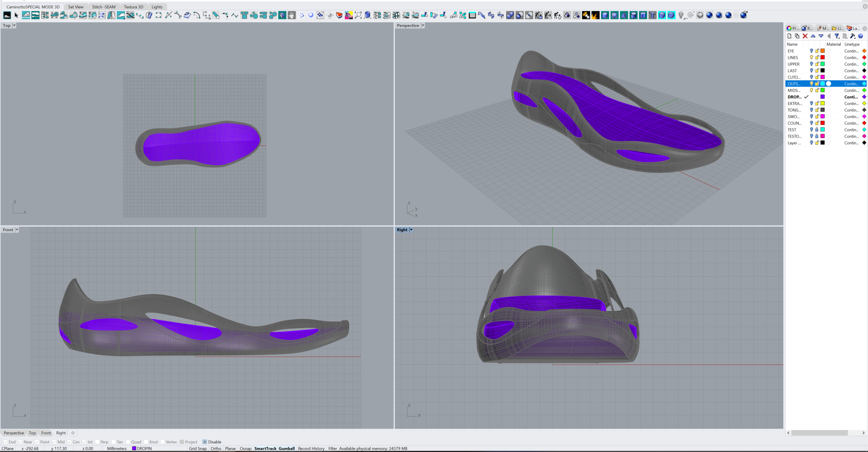Toggle visibility bulb of the LINES layer
The image size is (868, 452).
[811, 58]
